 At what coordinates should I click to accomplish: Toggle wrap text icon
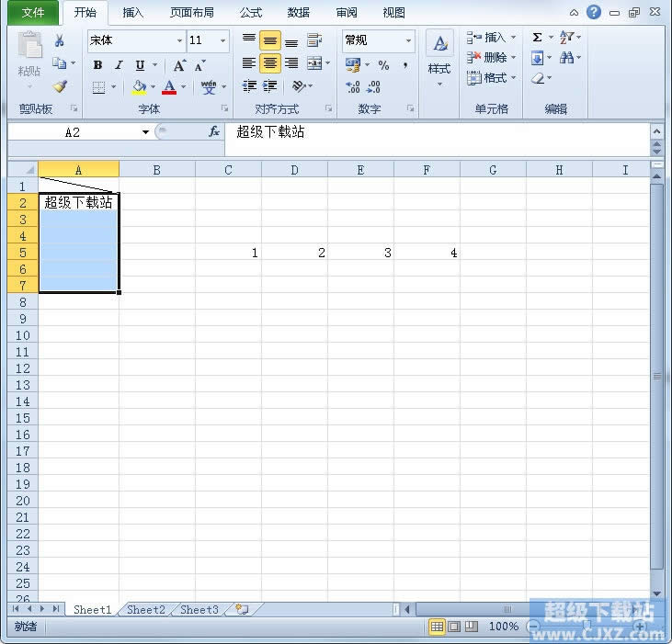(x=314, y=40)
